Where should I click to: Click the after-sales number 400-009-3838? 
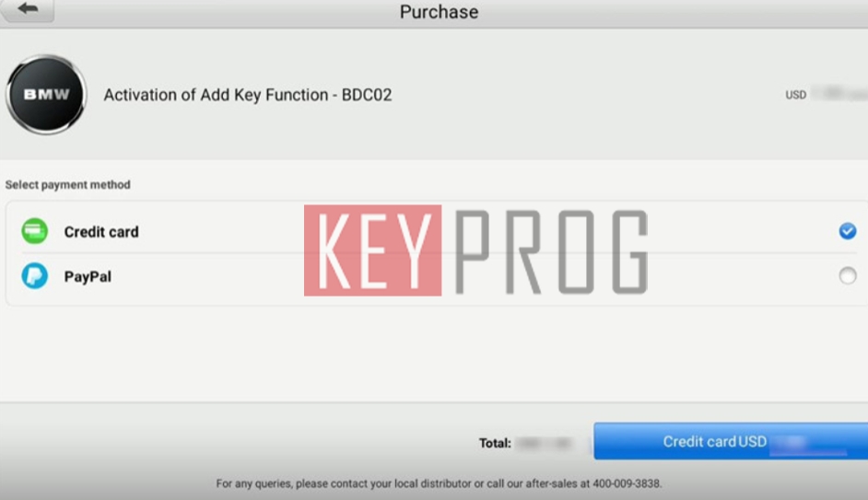pyautogui.click(x=628, y=483)
